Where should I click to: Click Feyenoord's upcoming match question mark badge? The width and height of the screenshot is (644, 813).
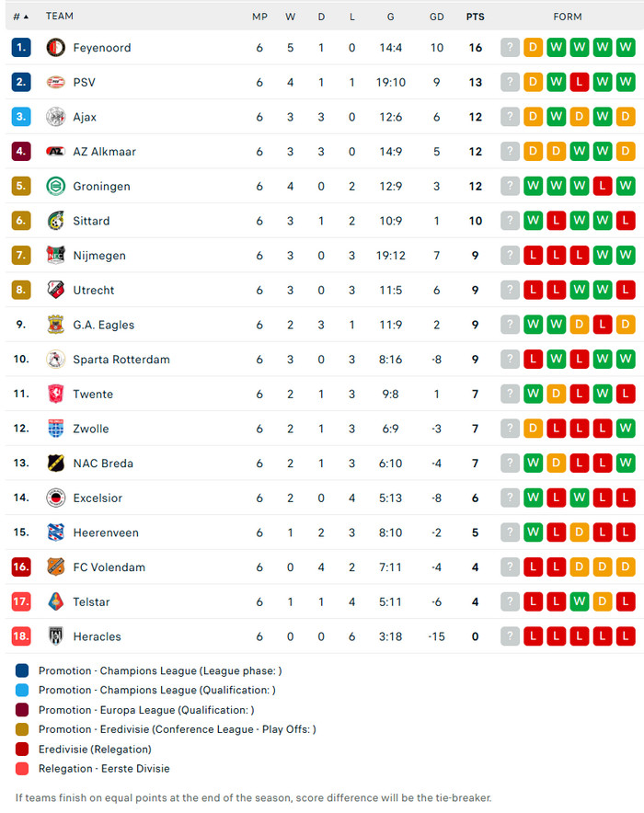(510, 48)
